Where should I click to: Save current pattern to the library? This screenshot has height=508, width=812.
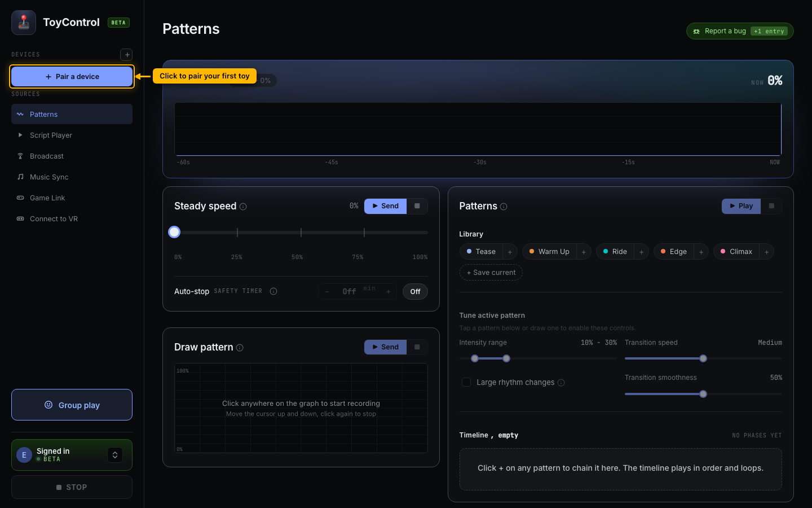pyautogui.click(x=491, y=273)
